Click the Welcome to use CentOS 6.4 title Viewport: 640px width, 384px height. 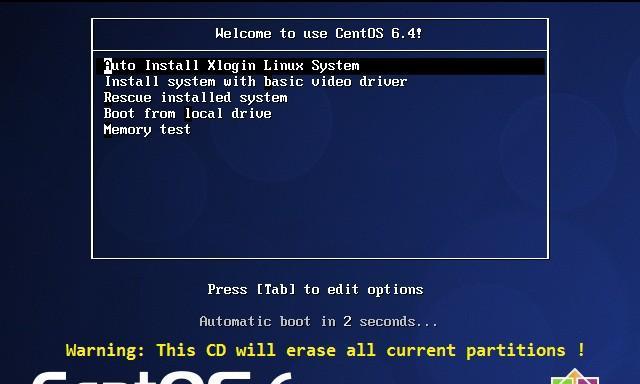click(319, 33)
